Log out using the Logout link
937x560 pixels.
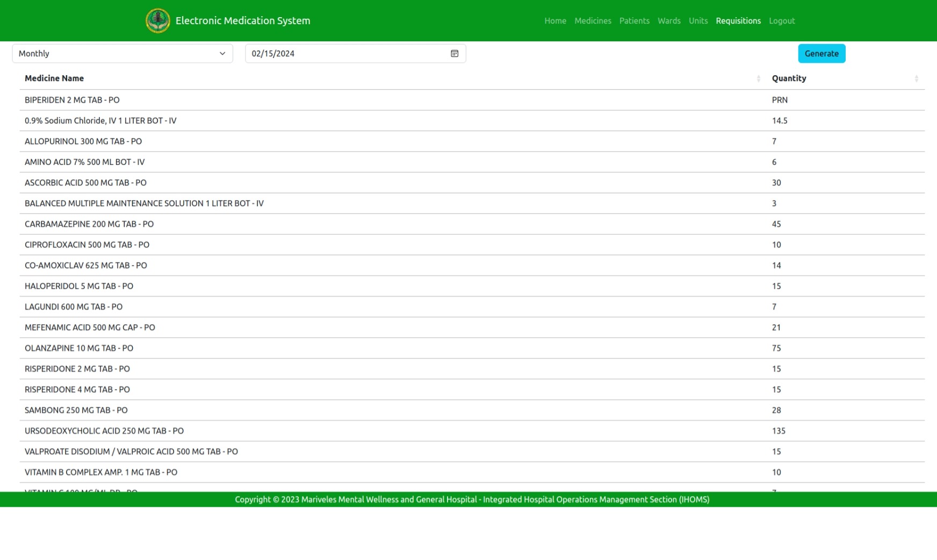[781, 21]
